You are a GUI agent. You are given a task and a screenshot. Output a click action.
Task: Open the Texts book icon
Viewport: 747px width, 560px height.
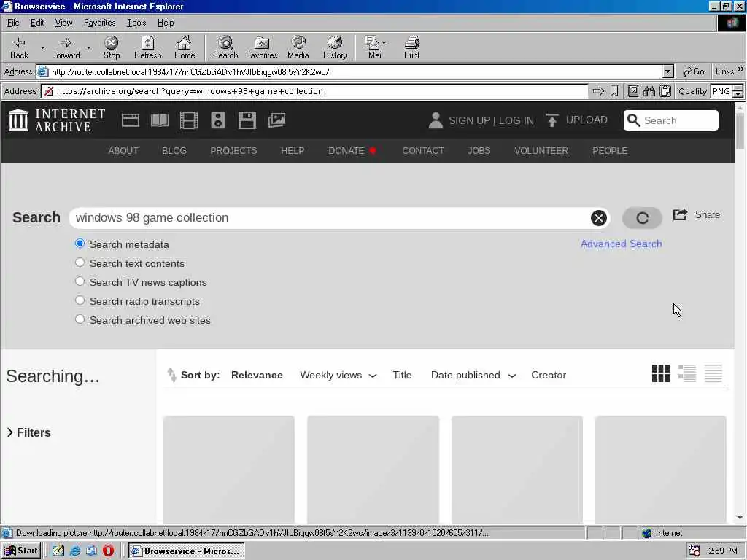(160, 120)
